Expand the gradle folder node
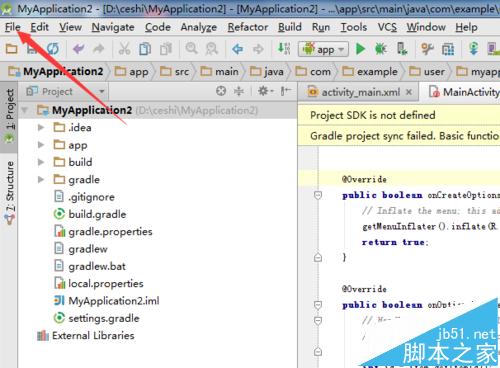Viewport: 500px width, 368px height. [41, 180]
